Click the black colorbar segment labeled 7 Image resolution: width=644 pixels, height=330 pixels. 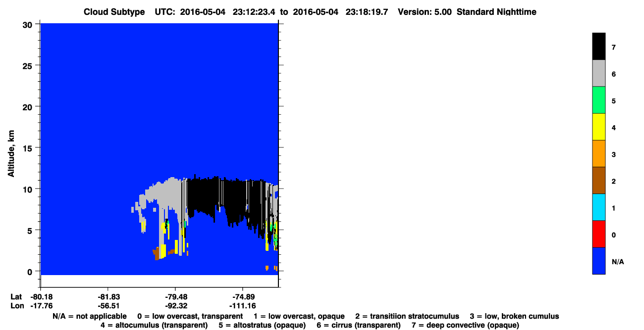(598, 47)
